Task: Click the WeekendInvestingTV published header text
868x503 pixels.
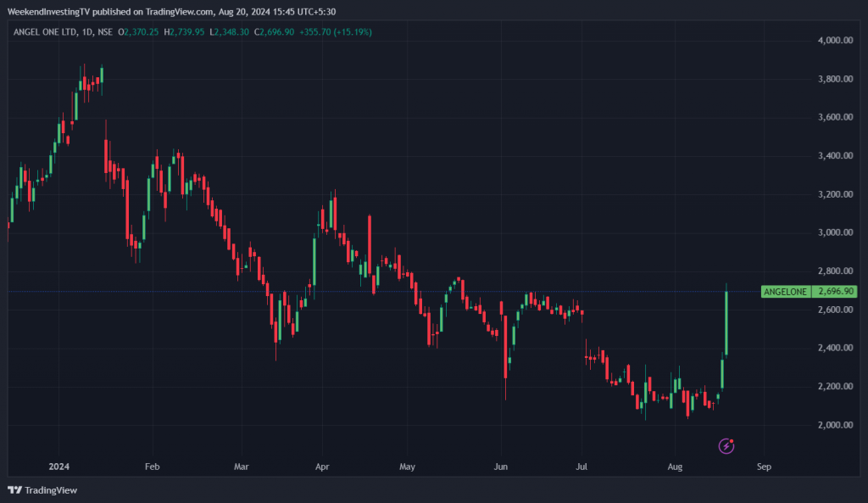Action: point(171,12)
